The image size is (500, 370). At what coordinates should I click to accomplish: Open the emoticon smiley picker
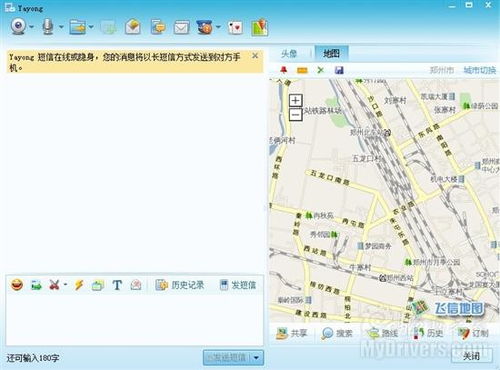click(x=17, y=285)
